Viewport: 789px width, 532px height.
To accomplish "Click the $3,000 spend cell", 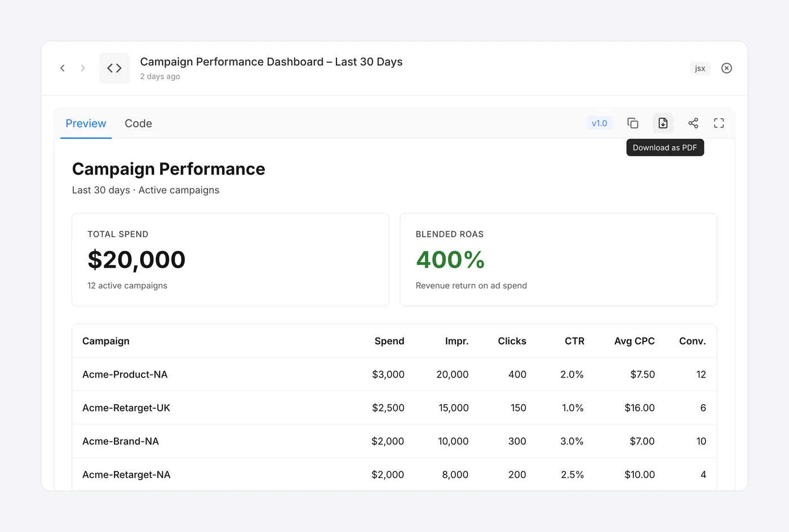I will [388, 374].
